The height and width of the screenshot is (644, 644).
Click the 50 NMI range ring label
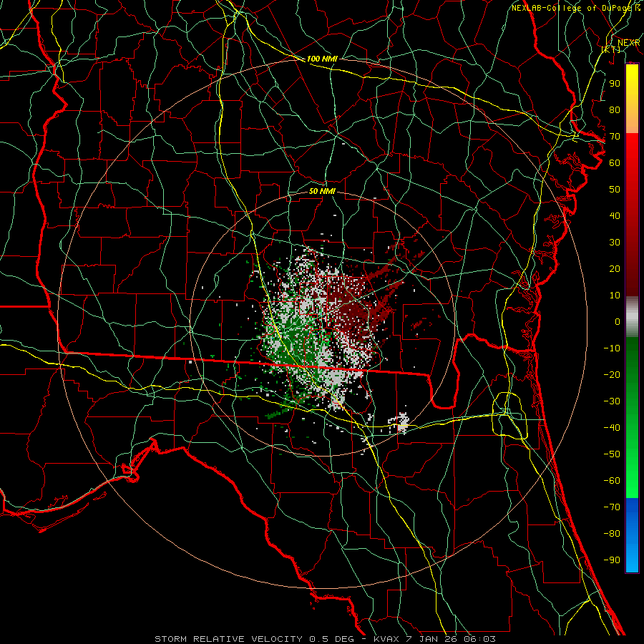pos(322,191)
